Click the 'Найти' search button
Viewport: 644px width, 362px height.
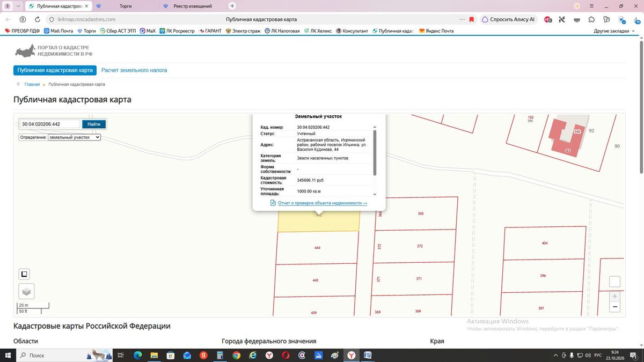click(x=94, y=124)
